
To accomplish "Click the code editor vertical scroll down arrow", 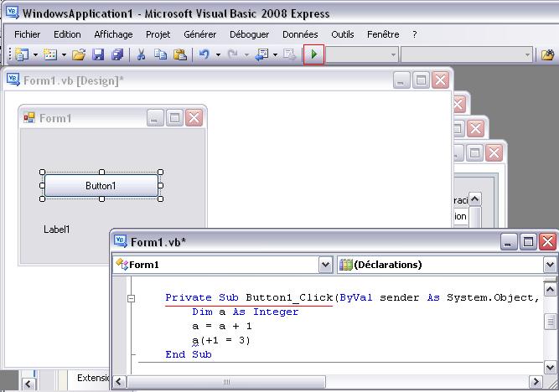I will coord(550,367).
